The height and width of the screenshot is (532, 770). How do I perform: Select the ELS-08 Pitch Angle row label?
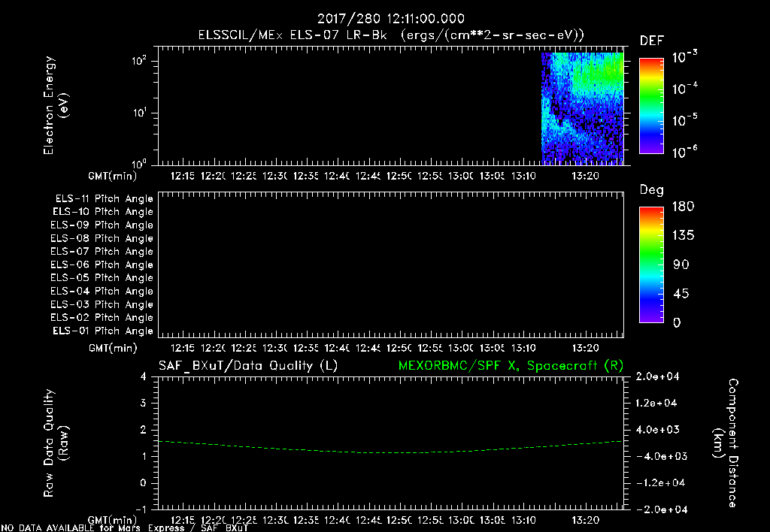coord(102,238)
